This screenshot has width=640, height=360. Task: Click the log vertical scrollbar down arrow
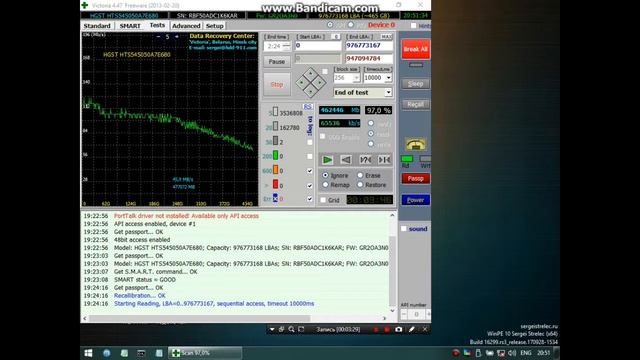tap(392, 311)
